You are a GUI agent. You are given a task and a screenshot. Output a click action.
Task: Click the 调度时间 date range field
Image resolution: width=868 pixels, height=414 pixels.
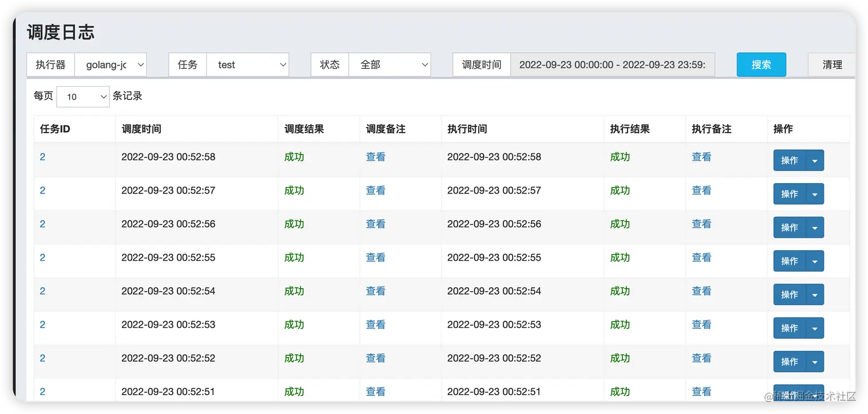[613, 65]
